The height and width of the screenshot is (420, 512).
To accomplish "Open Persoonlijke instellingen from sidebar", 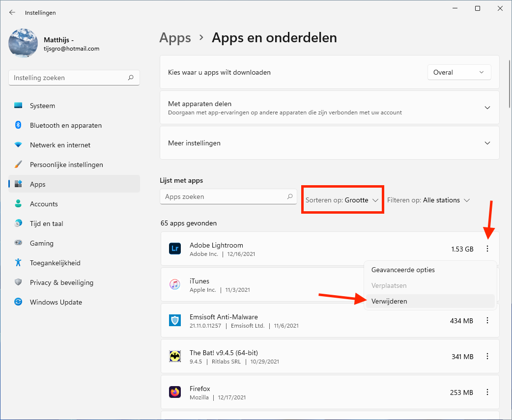I will point(66,165).
